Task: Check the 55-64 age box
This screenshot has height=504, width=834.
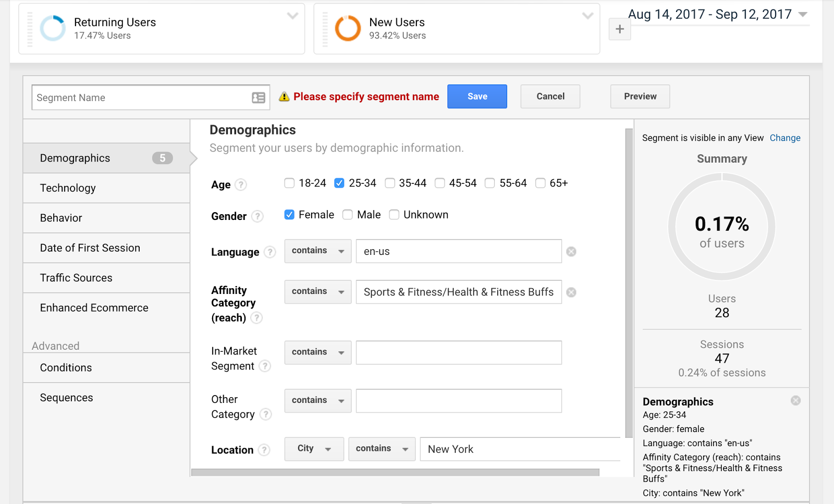Action: [490, 183]
